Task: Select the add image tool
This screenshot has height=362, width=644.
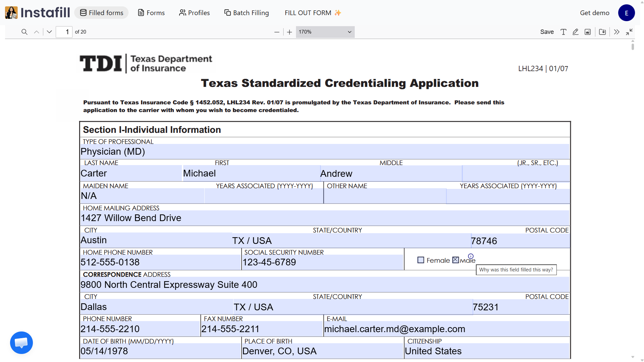Action: pos(587,32)
